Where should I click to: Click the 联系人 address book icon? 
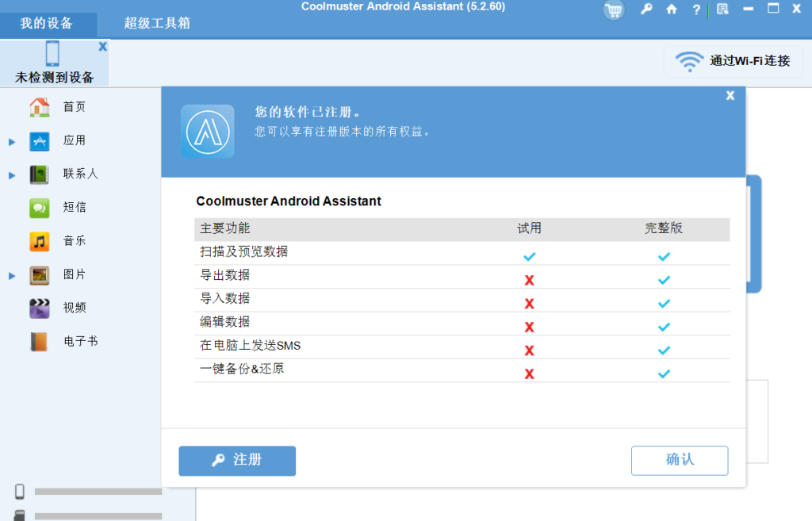click(x=40, y=174)
